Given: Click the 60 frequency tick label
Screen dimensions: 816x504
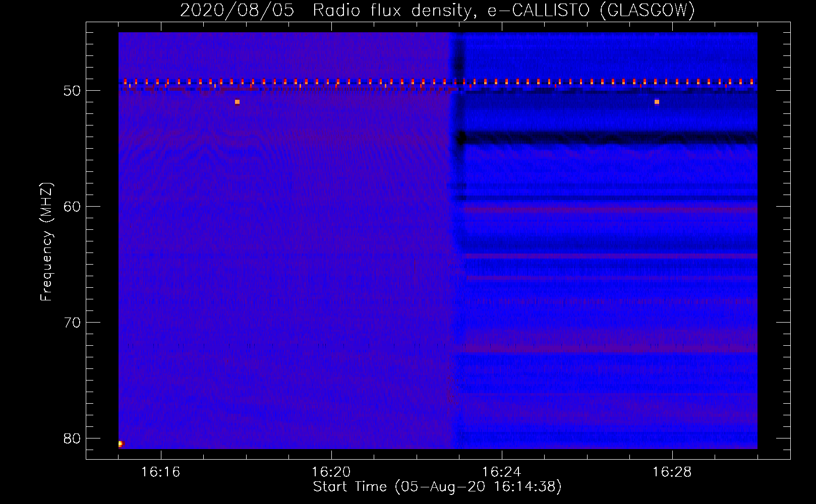Looking at the screenshot, I should tap(72, 207).
